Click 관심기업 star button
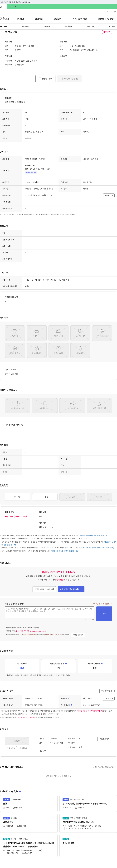The height and width of the screenshot is (868, 117). [x=11, y=748]
